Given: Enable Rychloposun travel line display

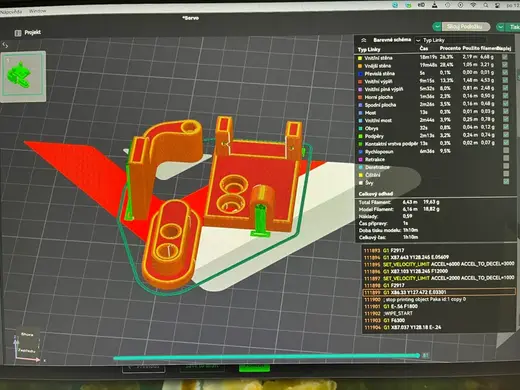Looking at the screenshot, I should pos(506,150).
